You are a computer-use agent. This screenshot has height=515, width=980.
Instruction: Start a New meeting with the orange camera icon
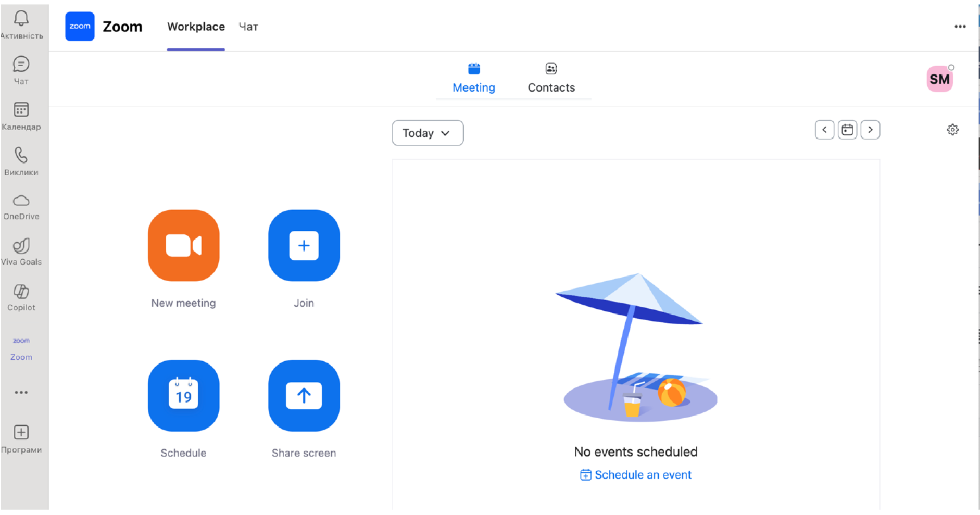pyautogui.click(x=183, y=246)
